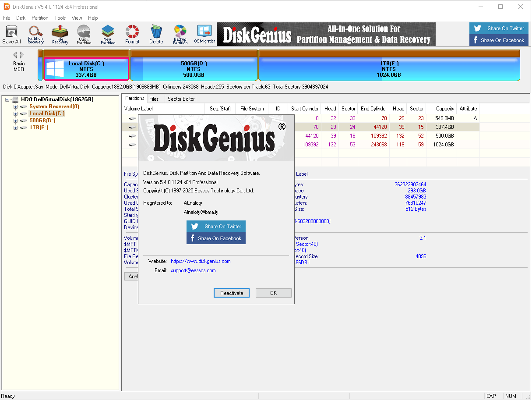Go to the next disk arrow
Screen dimensions: 532x401
pos(22,55)
